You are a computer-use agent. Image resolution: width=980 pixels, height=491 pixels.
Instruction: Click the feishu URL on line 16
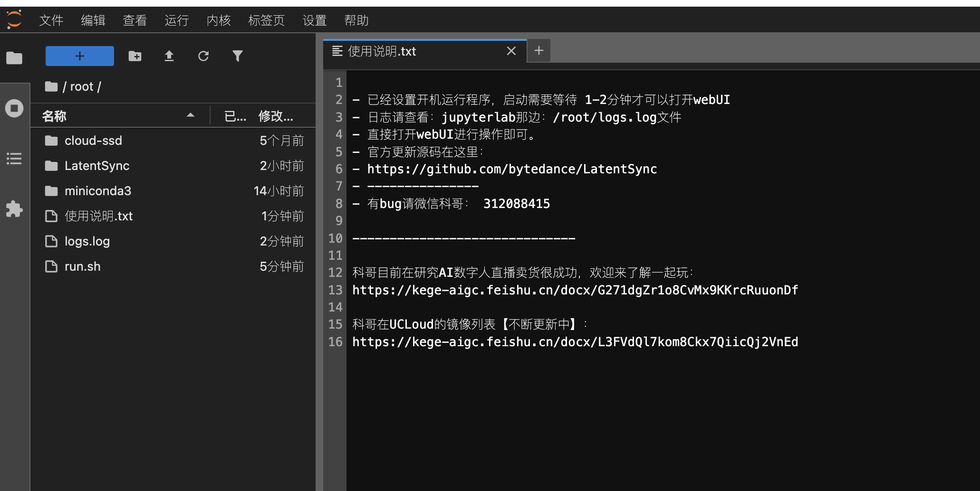[x=575, y=342]
